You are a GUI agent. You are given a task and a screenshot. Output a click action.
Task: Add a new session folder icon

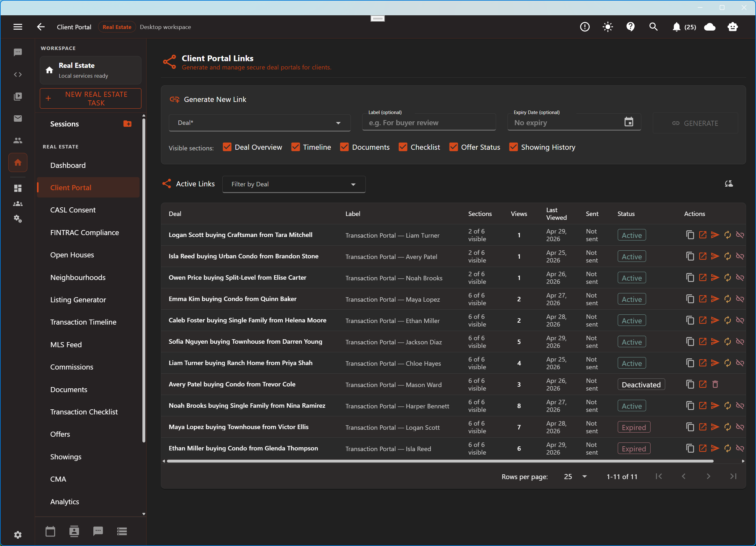coord(127,124)
